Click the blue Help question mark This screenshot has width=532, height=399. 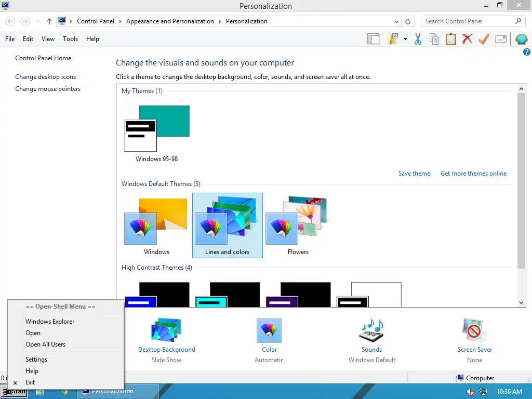(x=527, y=52)
